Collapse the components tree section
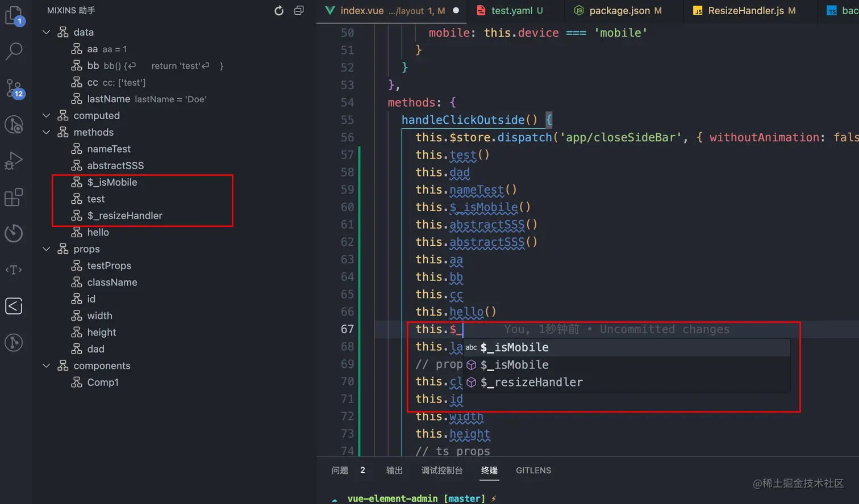The height and width of the screenshot is (504, 859). 47,366
